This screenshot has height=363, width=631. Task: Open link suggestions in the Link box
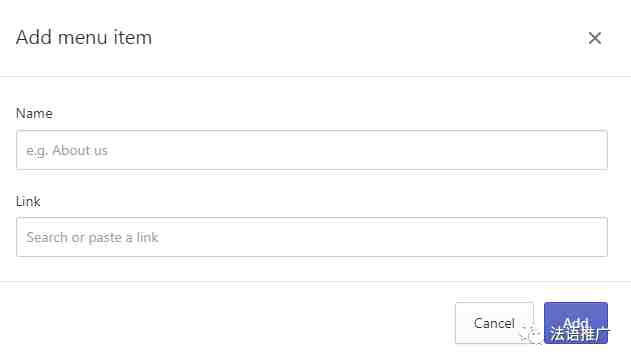click(312, 237)
